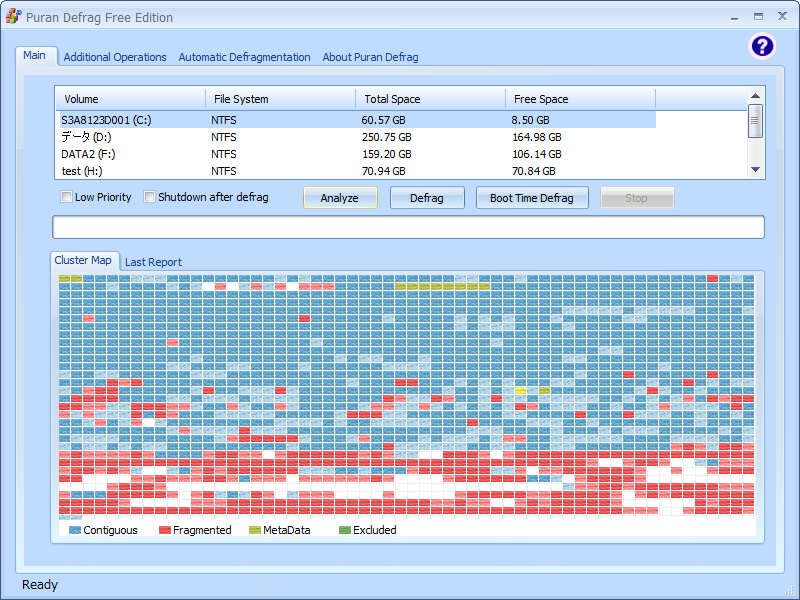
Task: Click the 250.75 GB total space value
Action: (387, 137)
